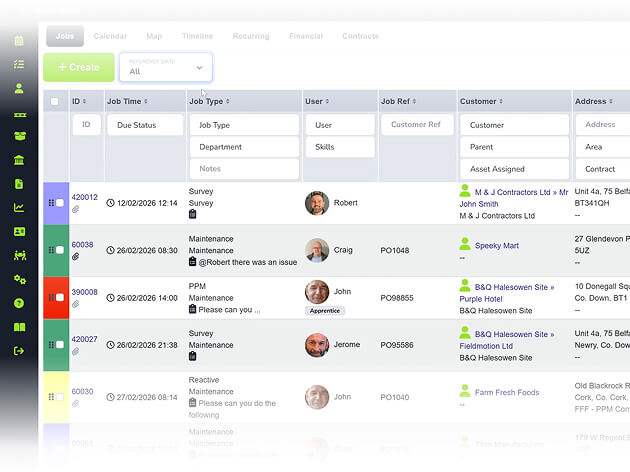Switch to the Map tab
630x472 pixels.
click(x=154, y=36)
